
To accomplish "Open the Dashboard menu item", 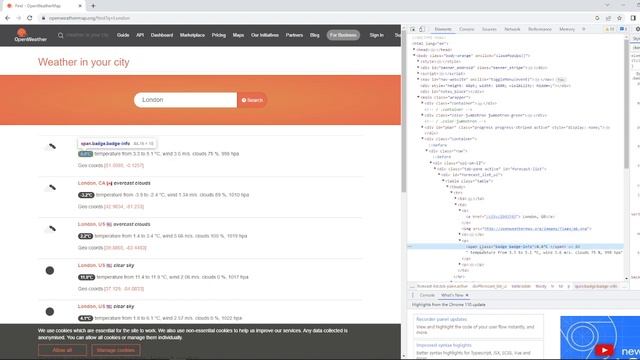I will pyautogui.click(x=162, y=35).
